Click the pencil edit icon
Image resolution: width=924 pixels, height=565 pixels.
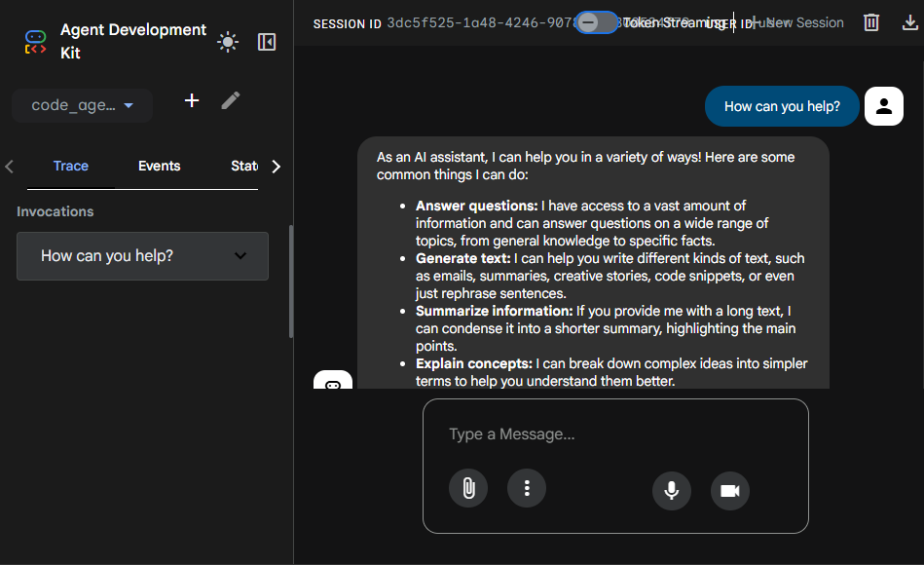tap(231, 100)
